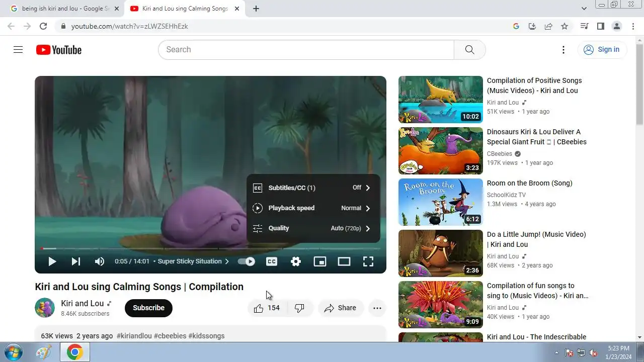This screenshot has width=644, height=362.
Task: Play the video
Action: (52, 261)
